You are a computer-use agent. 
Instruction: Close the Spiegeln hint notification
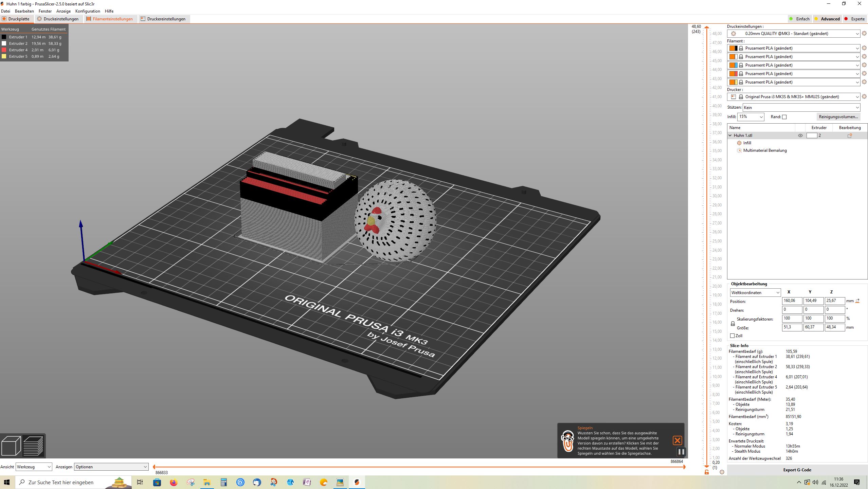(677, 440)
